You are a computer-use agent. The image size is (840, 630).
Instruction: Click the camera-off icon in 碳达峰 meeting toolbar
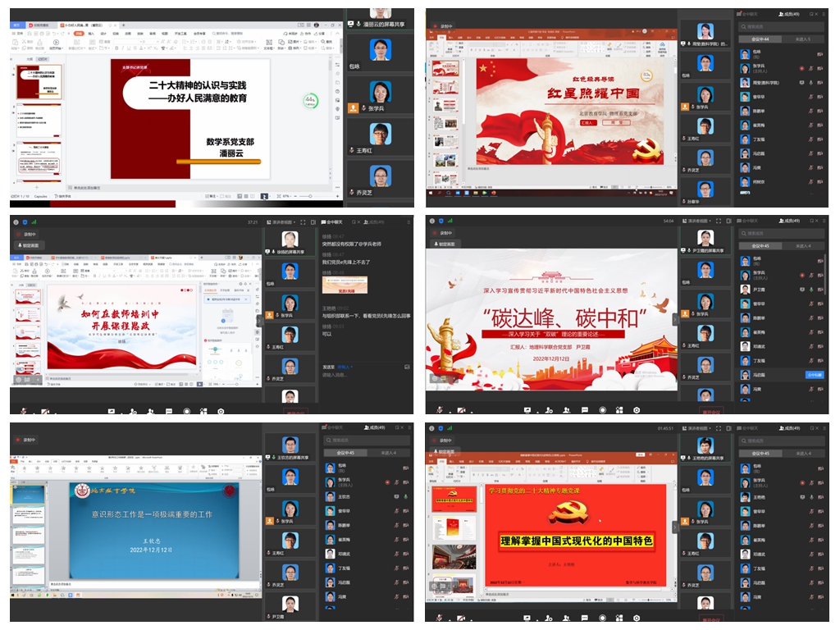460,410
